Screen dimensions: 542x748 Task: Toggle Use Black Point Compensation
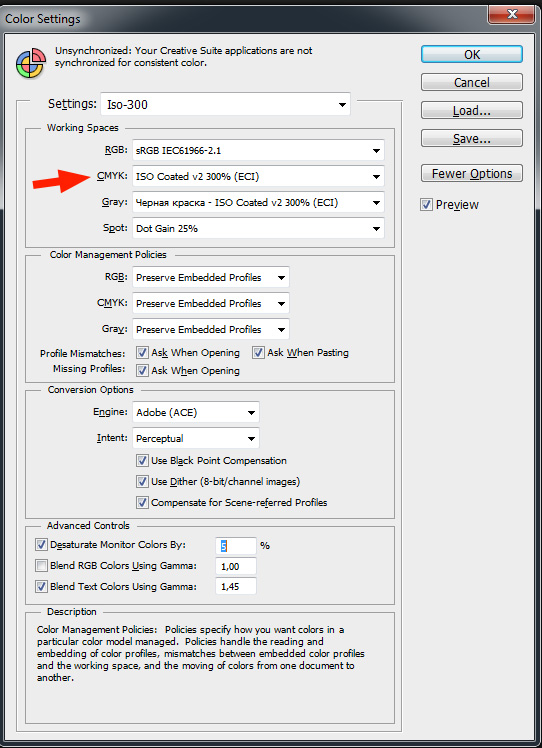142,460
